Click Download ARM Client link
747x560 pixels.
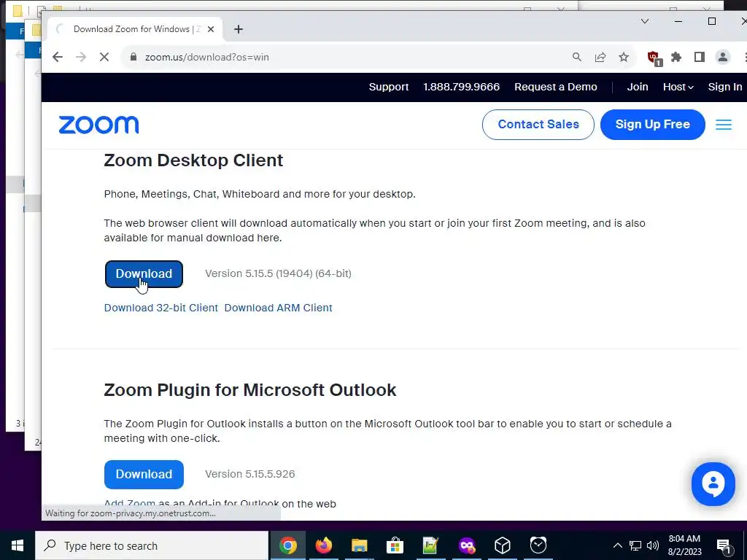click(278, 308)
